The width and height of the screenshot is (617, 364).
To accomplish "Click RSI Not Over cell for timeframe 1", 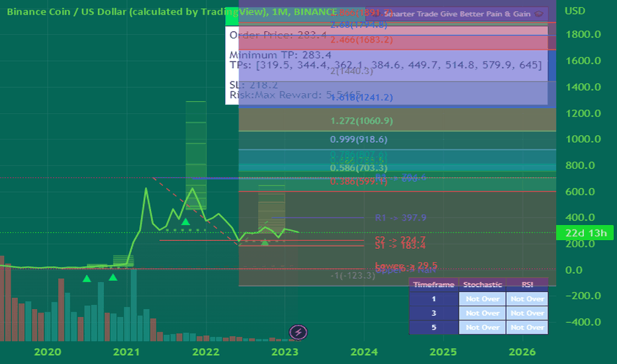I will (x=527, y=299).
